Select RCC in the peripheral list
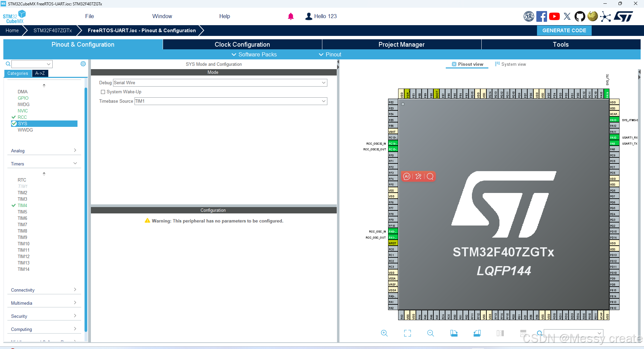This screenshot has height=349, width=644. coord(22,117)
